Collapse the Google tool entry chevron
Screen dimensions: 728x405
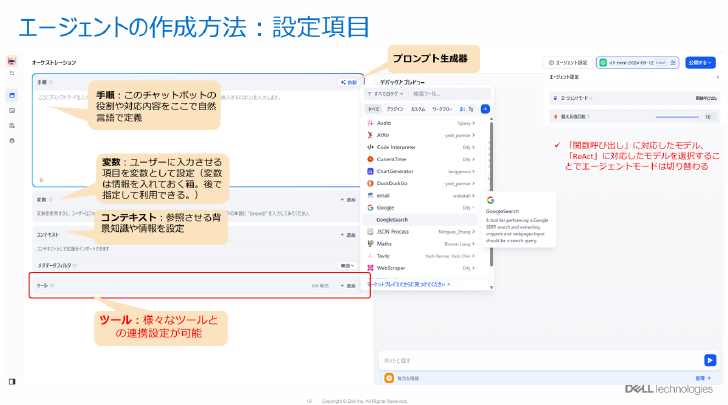pos(473,208)
